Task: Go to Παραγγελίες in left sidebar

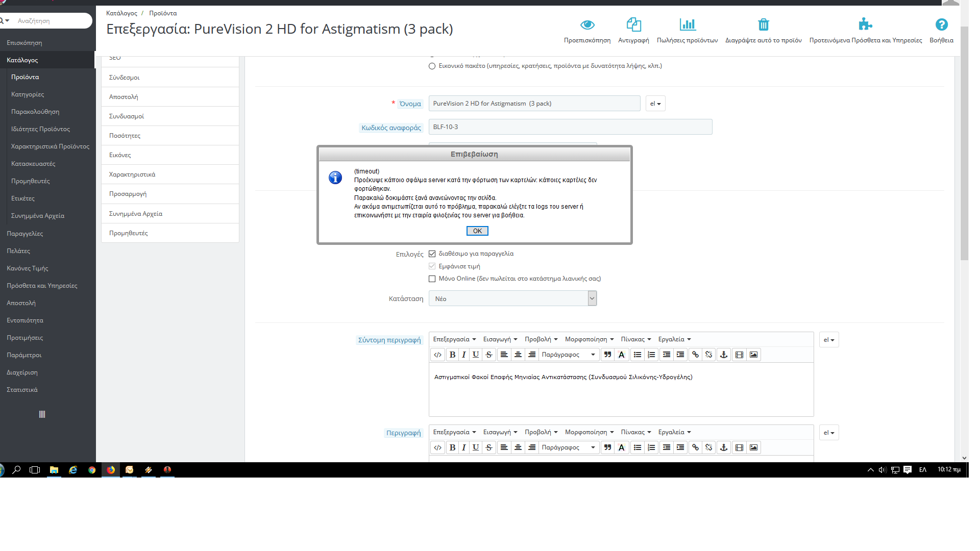Action: pos(25,234)
